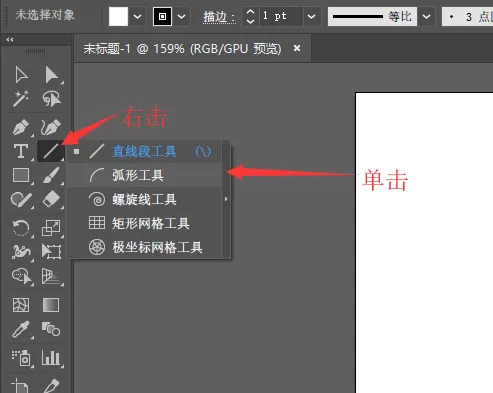Choose 弧形工具 from the flyout menu

click(144, 175)
